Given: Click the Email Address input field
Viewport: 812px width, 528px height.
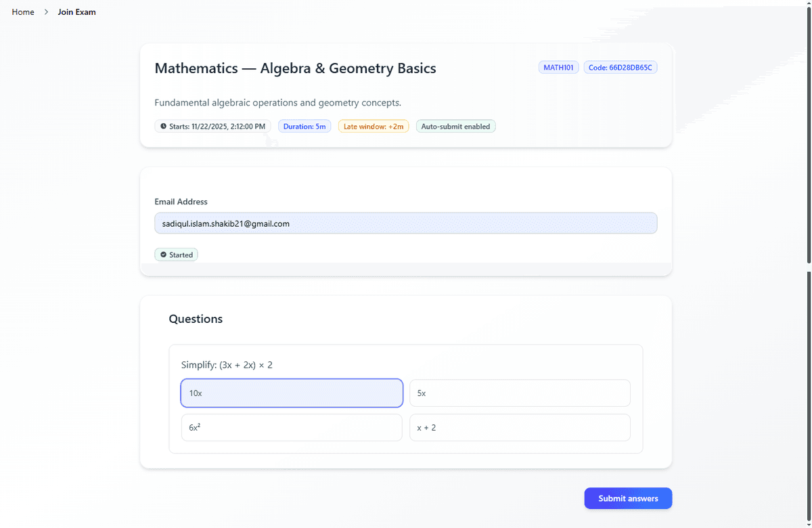Looking at the screenshot, I should 406,223.
